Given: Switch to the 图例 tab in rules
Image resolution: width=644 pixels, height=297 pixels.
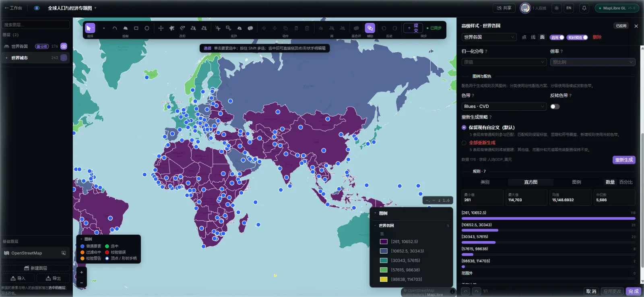Looking at the screenshot, I should pos(576,182).
